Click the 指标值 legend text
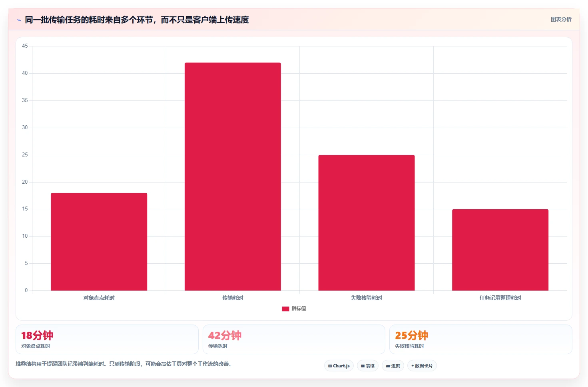 (x=299, y=309)
